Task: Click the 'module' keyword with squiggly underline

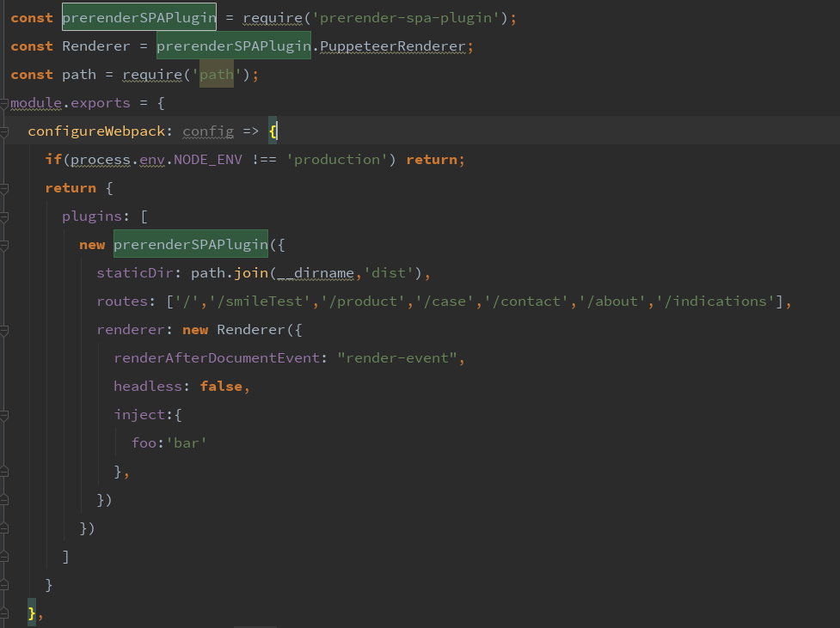Action: (36, 103)
